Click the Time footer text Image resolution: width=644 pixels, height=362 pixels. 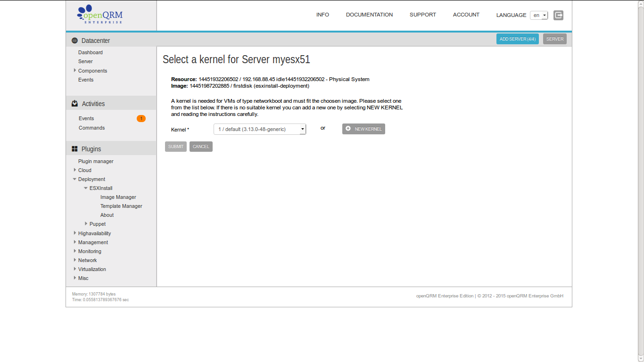click(100, 300)
